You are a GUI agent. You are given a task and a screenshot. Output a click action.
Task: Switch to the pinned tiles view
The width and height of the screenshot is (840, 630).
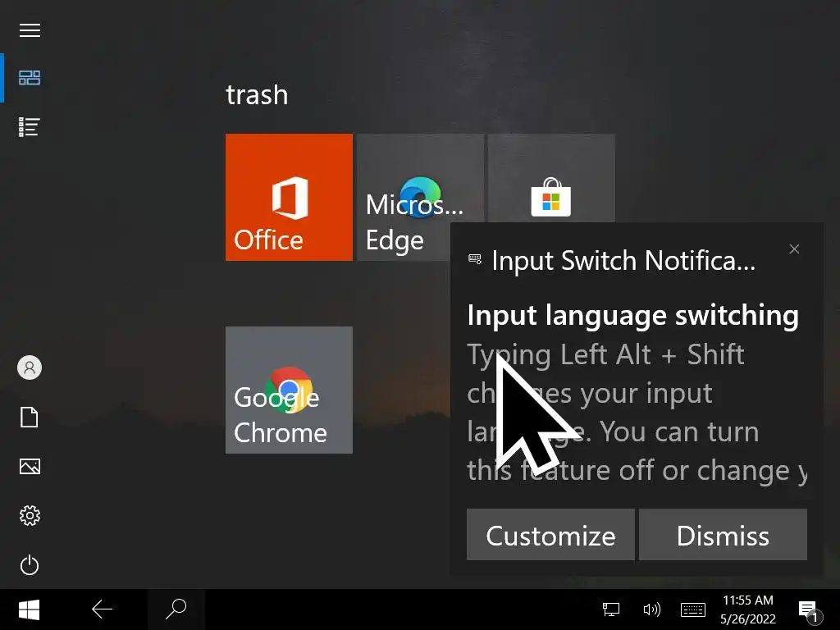tap(30, 78)
